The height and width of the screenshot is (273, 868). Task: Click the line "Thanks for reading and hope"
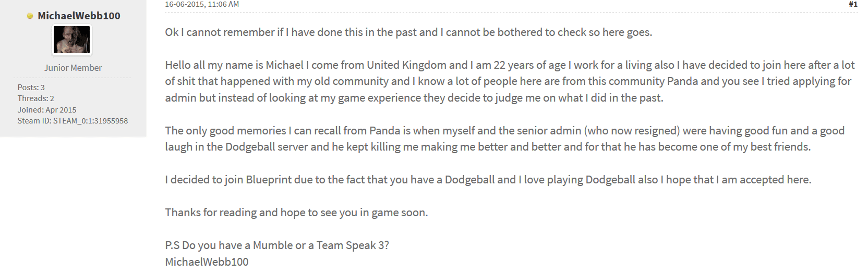(296, 213)
